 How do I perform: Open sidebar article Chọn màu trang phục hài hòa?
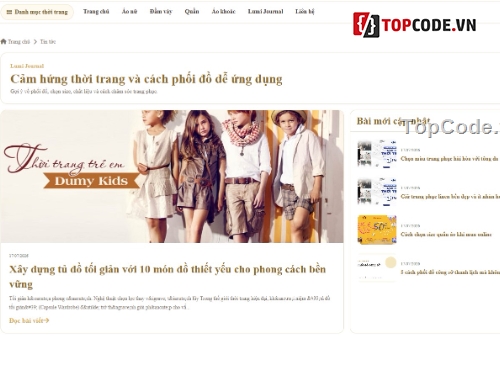(x=450, y=159)
